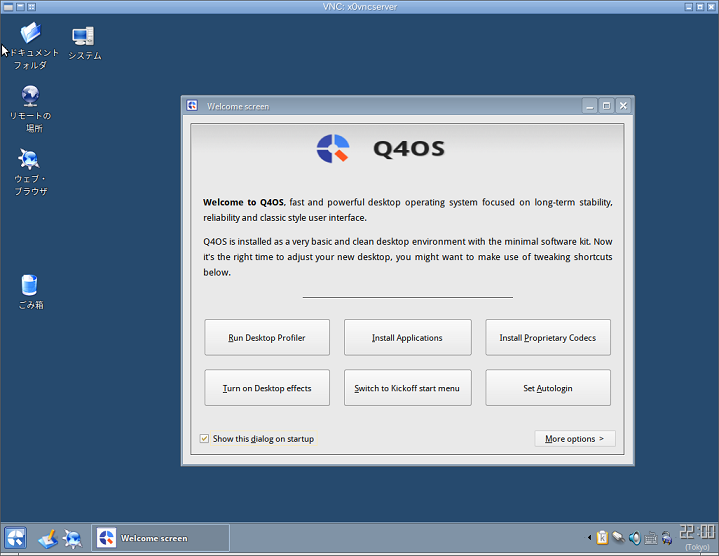
Task: Click "Welcome to Q4OS" bold text
Action: point(243,202)
